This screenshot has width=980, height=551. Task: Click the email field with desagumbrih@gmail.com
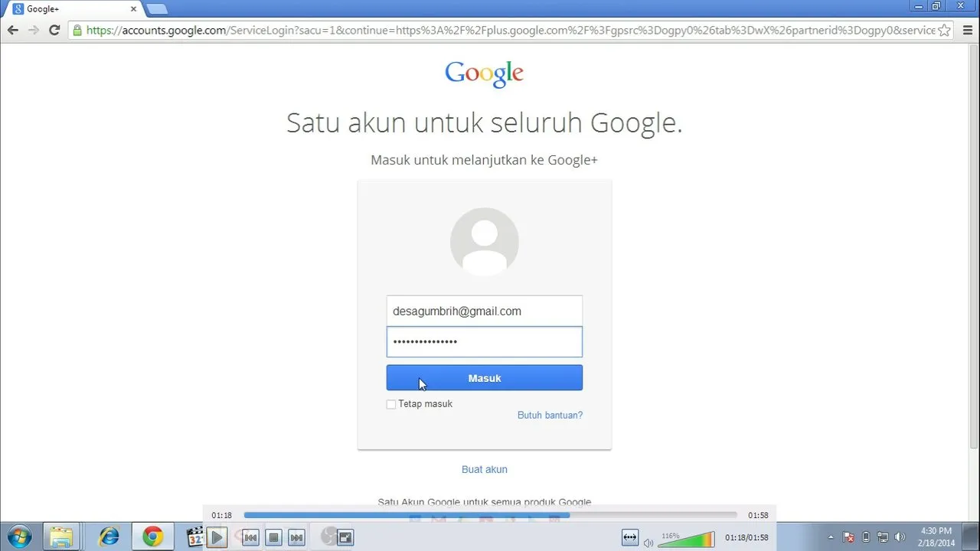484,311
